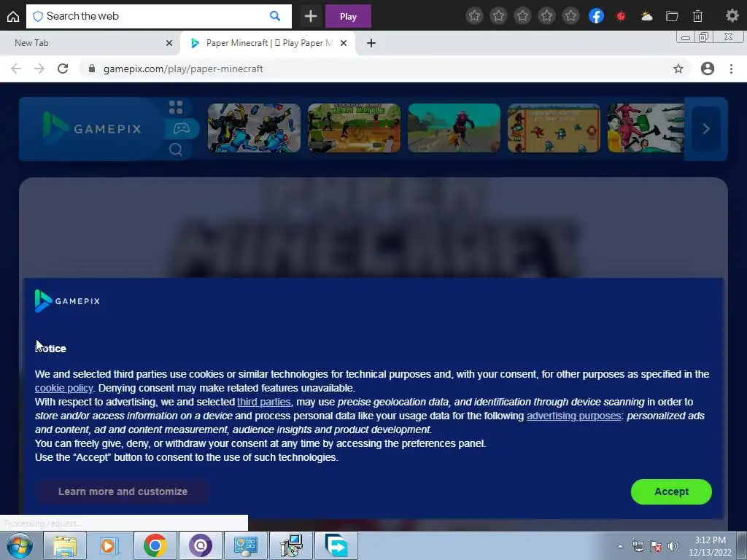The height and width of the screenshot is (560, 747).
Task: Open File Explorer from the taskbar
Action: 65,545
